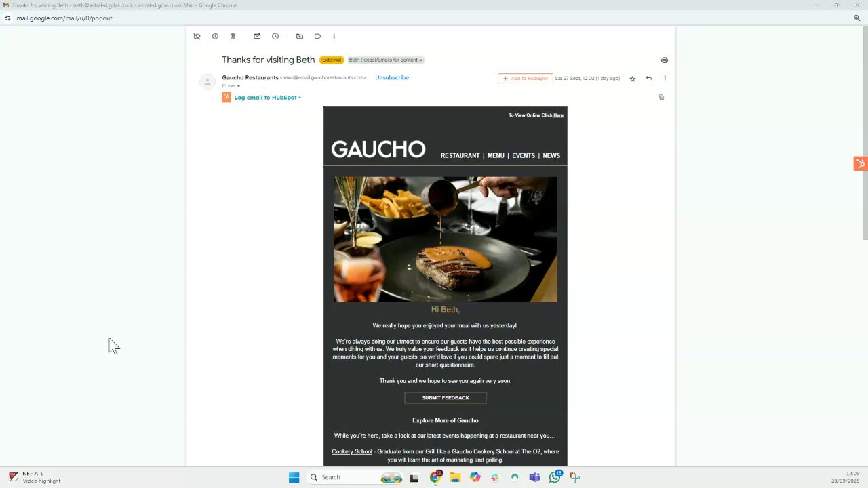Viewport: 868px width, 488px height.
Task: Click 'Beth (Ideas)/Emails for content' label
Action: 383,60
